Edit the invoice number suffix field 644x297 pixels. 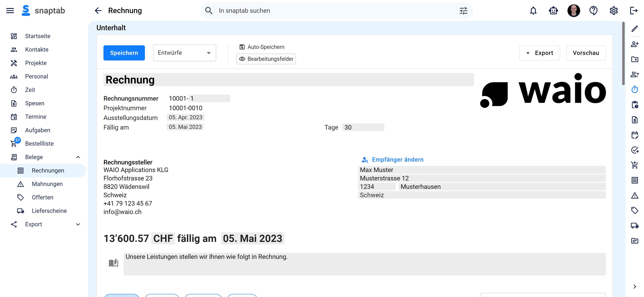click(209, 98)
